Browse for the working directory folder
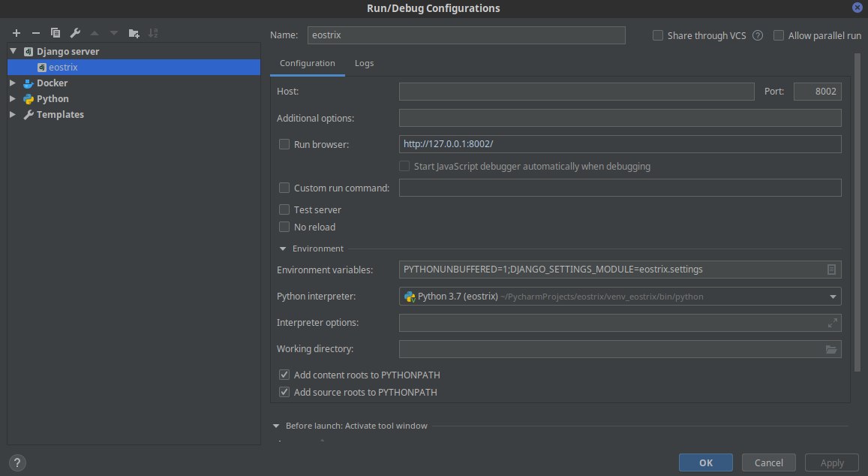The height and width of the screenshot is (476, 868). [x=831, y=349]
